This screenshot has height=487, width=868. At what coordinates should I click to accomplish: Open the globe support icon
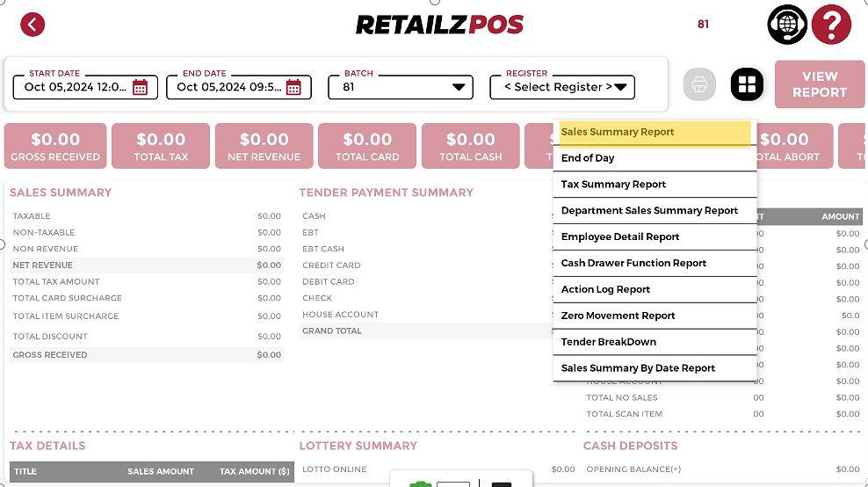787,25
